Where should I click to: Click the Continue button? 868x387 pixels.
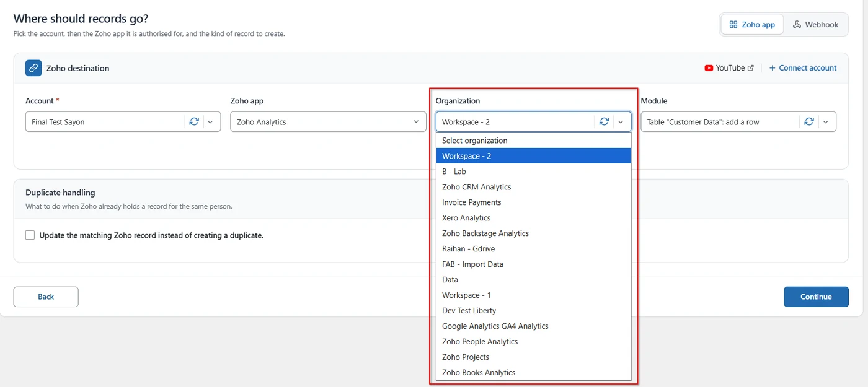coord(816,297)
